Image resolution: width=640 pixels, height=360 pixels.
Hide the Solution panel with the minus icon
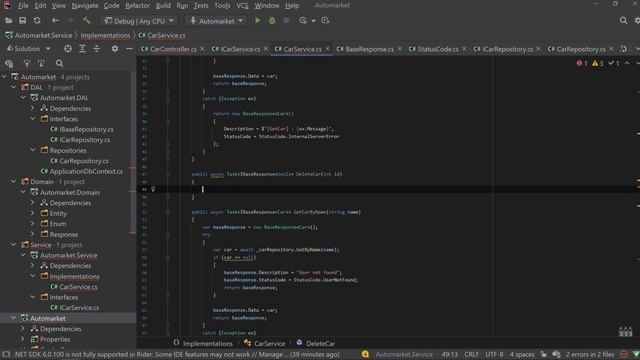pos(129,49)
